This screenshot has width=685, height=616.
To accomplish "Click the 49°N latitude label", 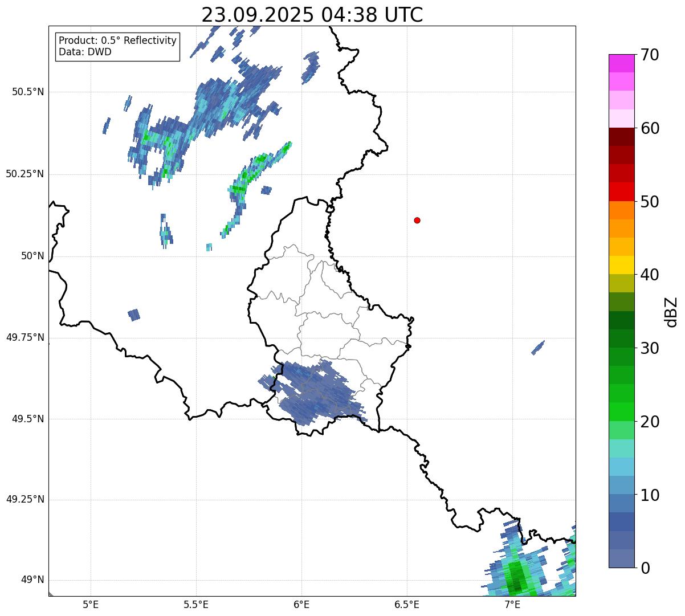I will [x=32, y=580].
